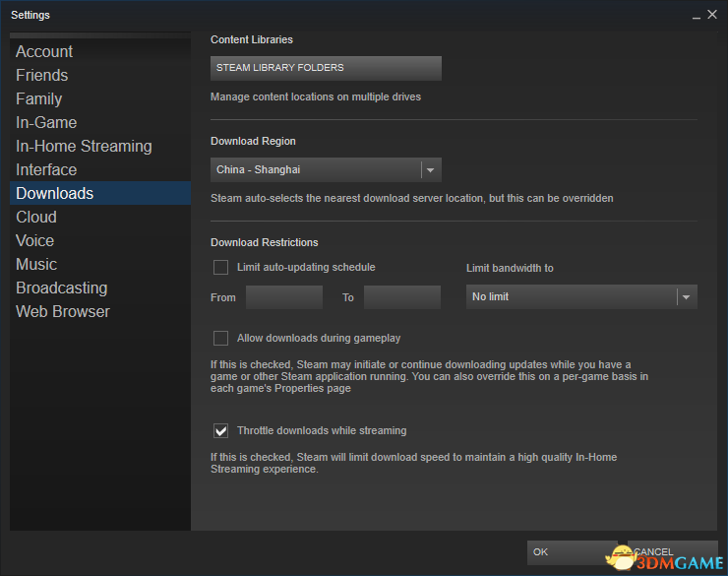Select In-Home Streaming in sidebar
Screen dimensions: 728x576
tap(100, 147)
